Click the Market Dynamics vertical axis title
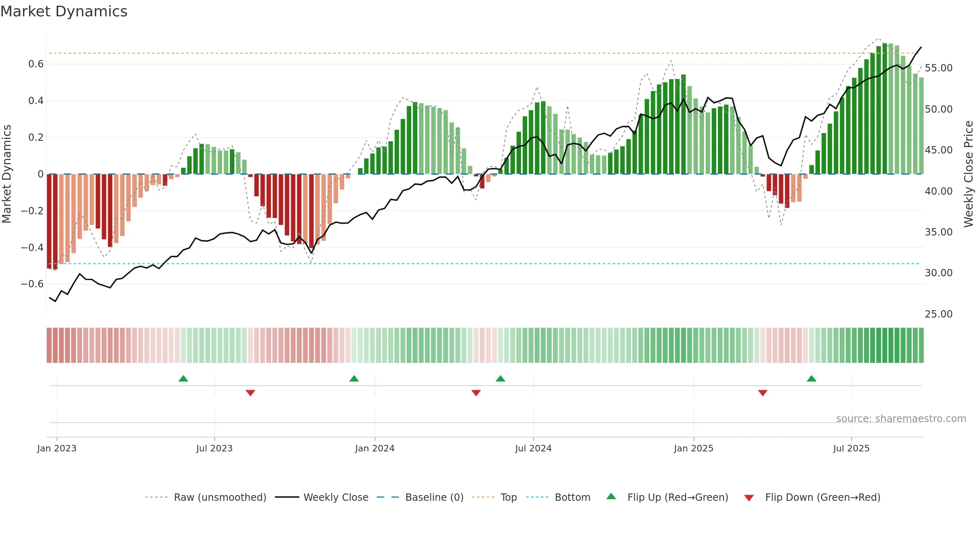Image resolution: width=980 pixels, height=551 pixels. click(7, 174)
